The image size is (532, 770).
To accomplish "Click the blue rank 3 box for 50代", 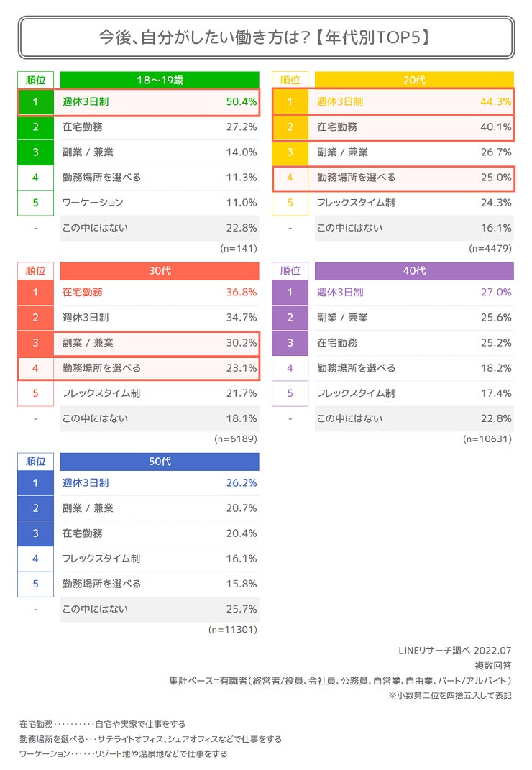I will (35, 533).
